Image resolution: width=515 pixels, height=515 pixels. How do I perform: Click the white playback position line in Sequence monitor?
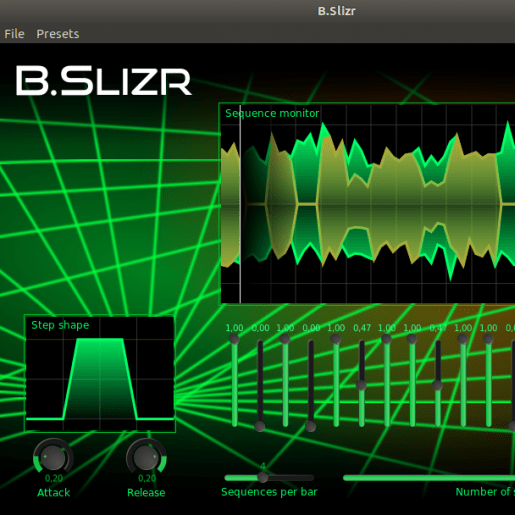point(240,204)
